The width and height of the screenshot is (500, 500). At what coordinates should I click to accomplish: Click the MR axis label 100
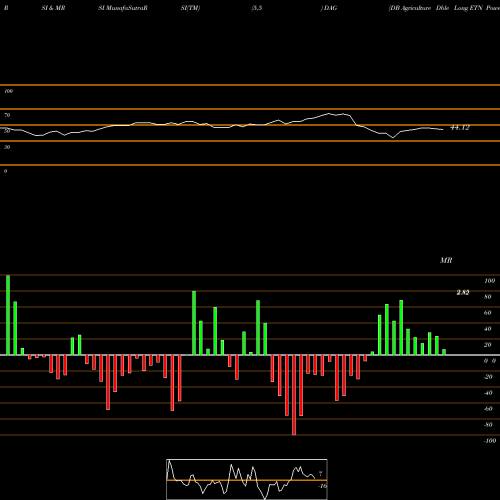click(489, 281)
